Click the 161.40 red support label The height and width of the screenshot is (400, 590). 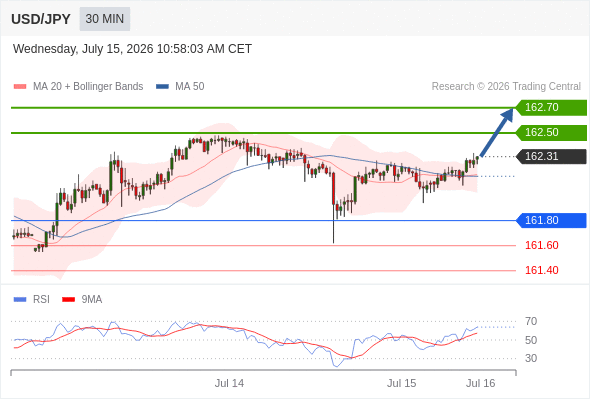point(541,270)
